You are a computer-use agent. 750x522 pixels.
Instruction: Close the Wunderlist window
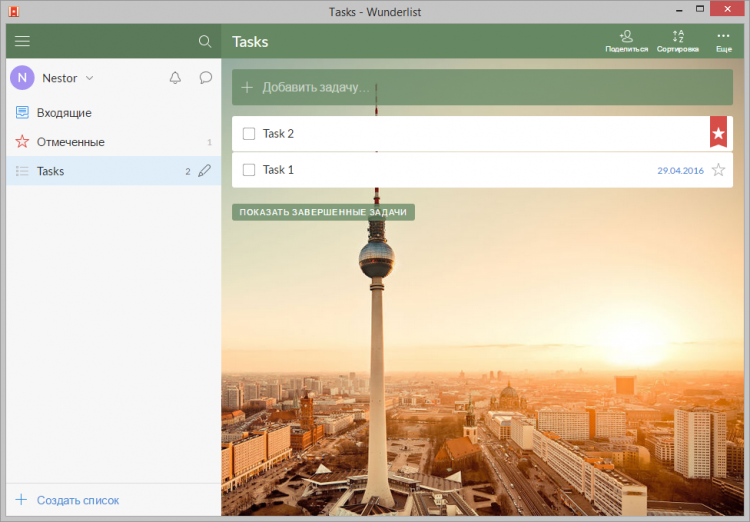click(x=728, y=9)
